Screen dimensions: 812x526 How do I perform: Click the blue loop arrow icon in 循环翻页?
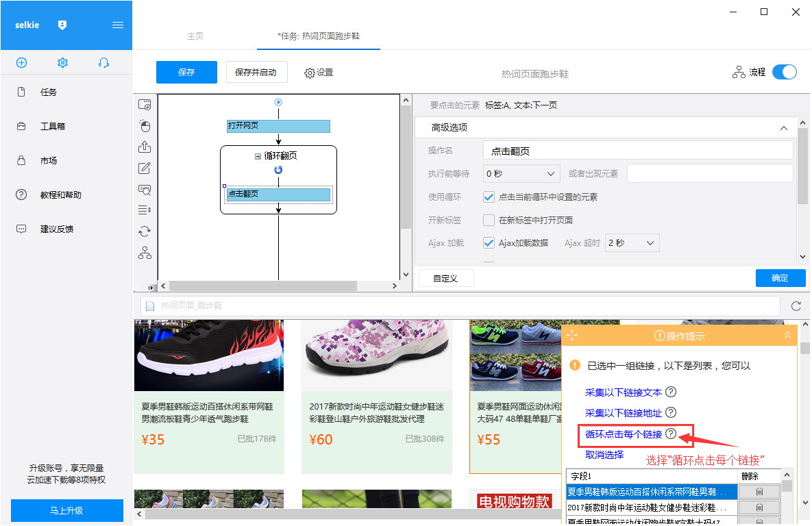[x=278, y=170]
